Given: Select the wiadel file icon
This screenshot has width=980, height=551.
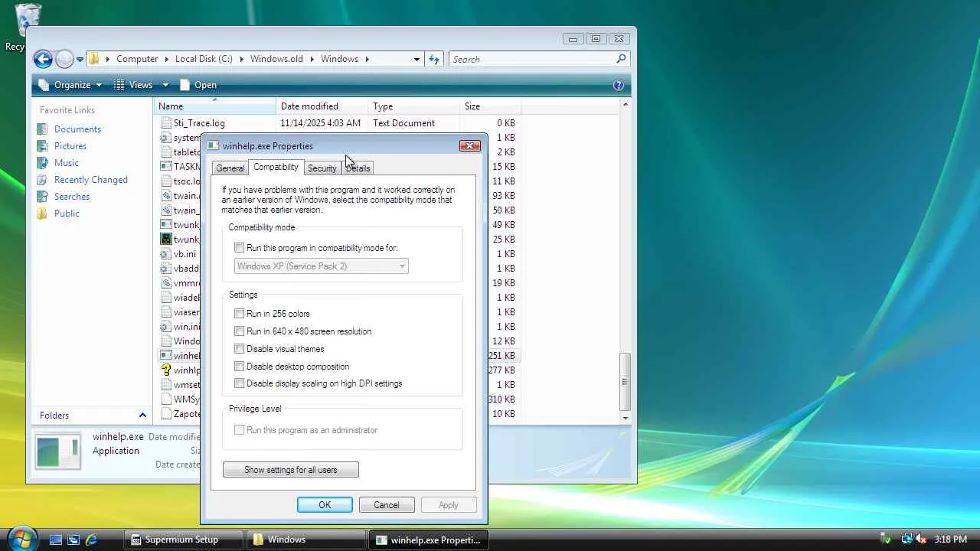Looking at the screenshot, I should point(166,298).
